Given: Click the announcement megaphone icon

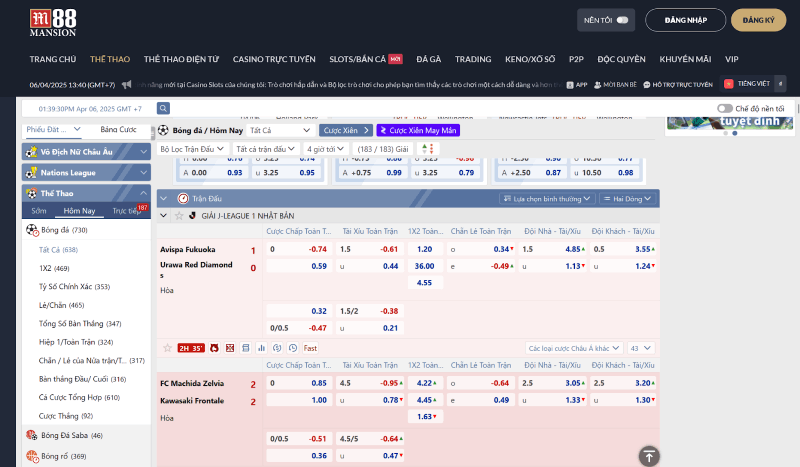Looking at the screenshot, I should click(127, 84).
